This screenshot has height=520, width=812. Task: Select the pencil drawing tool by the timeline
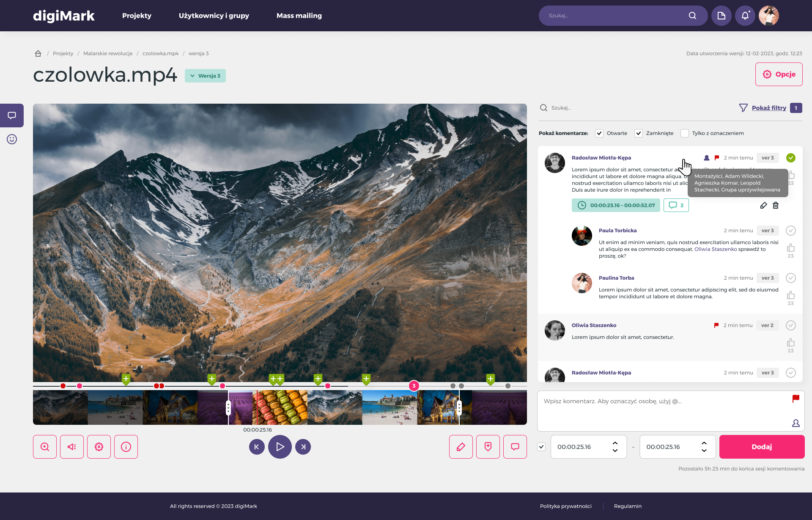tap(461, 447)
